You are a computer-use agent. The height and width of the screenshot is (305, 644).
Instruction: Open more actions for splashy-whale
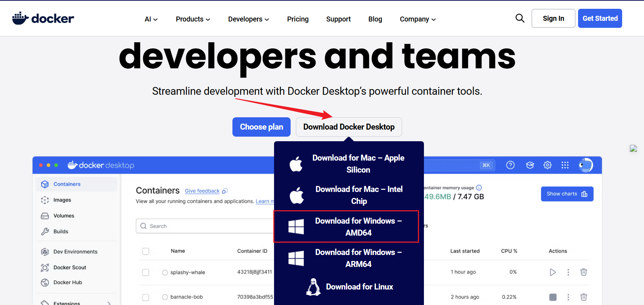click(568, 272)
